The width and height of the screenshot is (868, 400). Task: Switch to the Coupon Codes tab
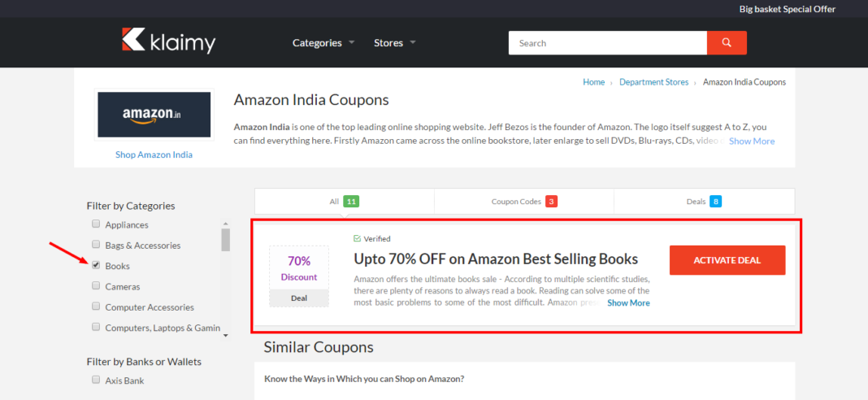523,202
